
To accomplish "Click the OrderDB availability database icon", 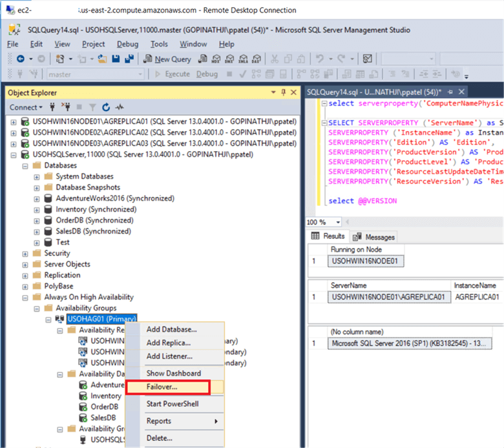I will point(83,407).
